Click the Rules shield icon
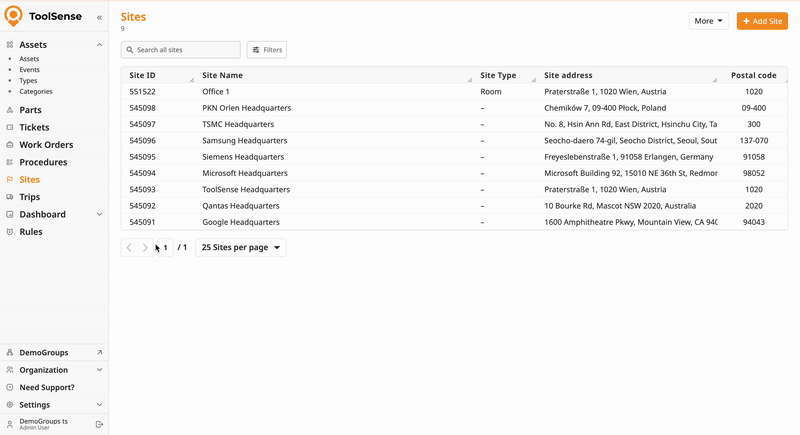 [x=10, y=232]
